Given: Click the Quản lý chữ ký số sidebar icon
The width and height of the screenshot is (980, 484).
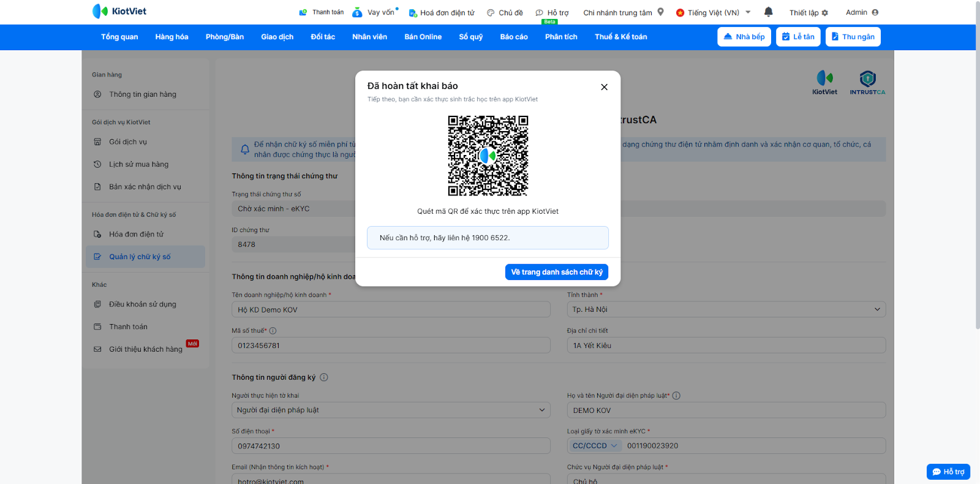Looking at the screenshot, I should click(x=97, y=257).
